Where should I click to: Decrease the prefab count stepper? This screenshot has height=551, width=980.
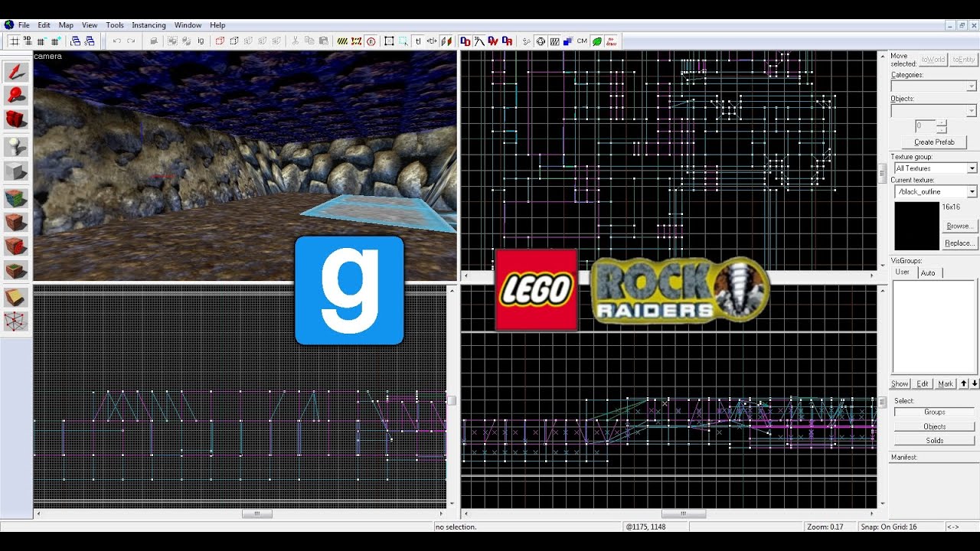coord(942,129)
